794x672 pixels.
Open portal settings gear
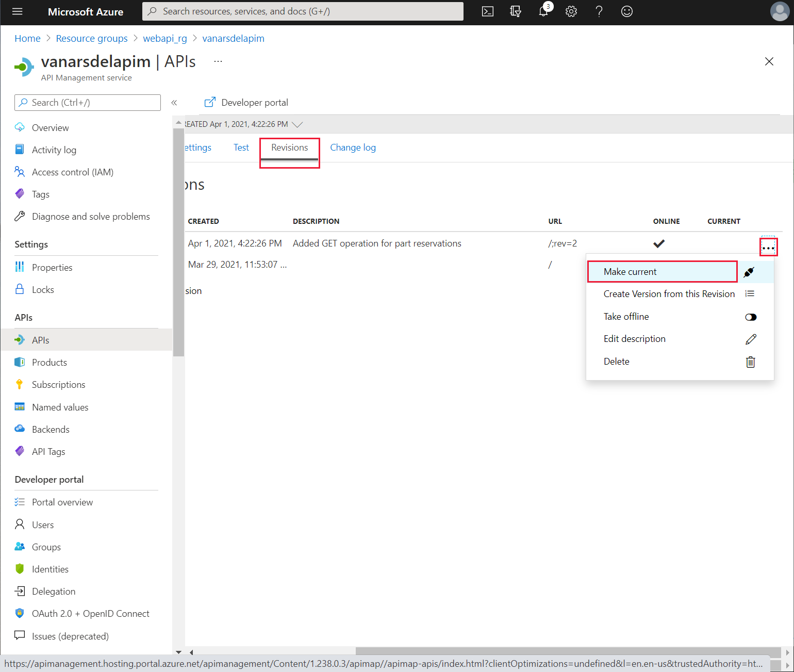tap(571, 11)
